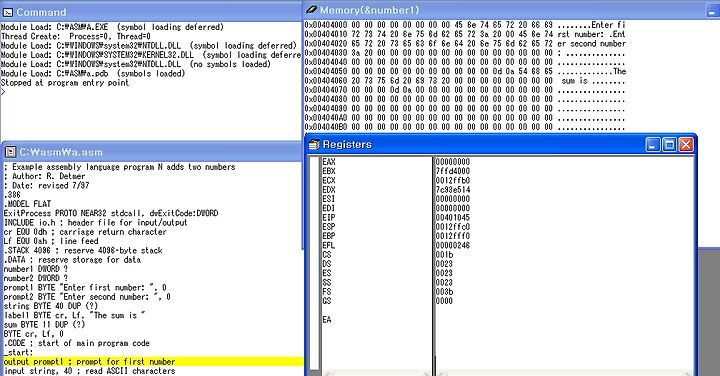Minimize the Registers window
720x376 pixels.
[x=652, y=145]
